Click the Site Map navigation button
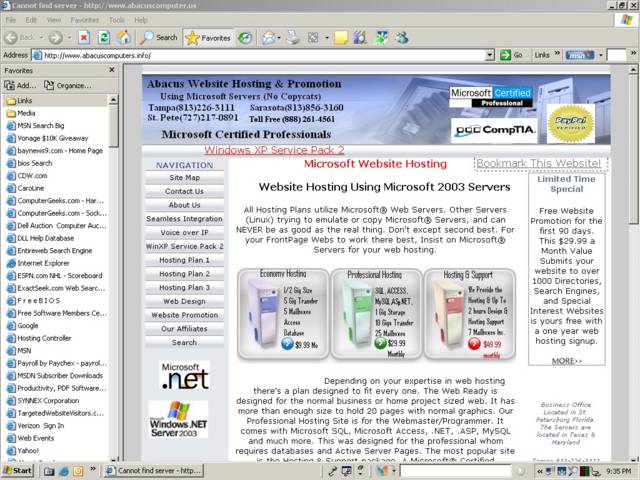 (184, 178)
